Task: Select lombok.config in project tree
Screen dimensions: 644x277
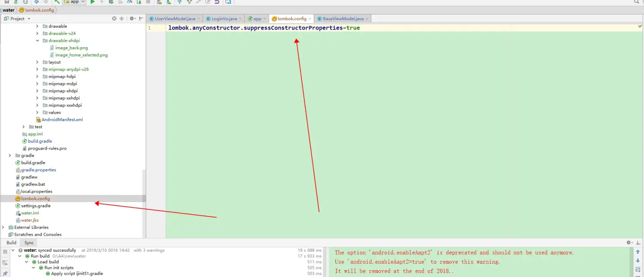Action: tap(35, 199)
